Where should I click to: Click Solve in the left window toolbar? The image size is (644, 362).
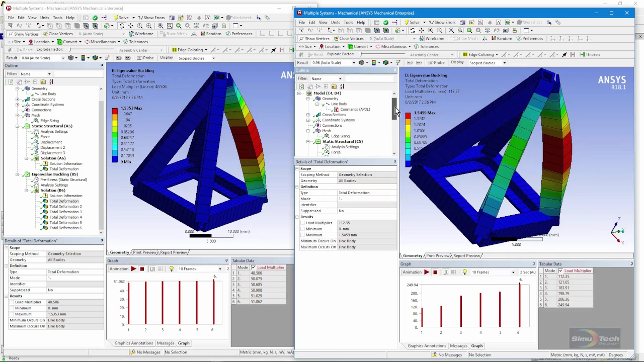(121, 18)
